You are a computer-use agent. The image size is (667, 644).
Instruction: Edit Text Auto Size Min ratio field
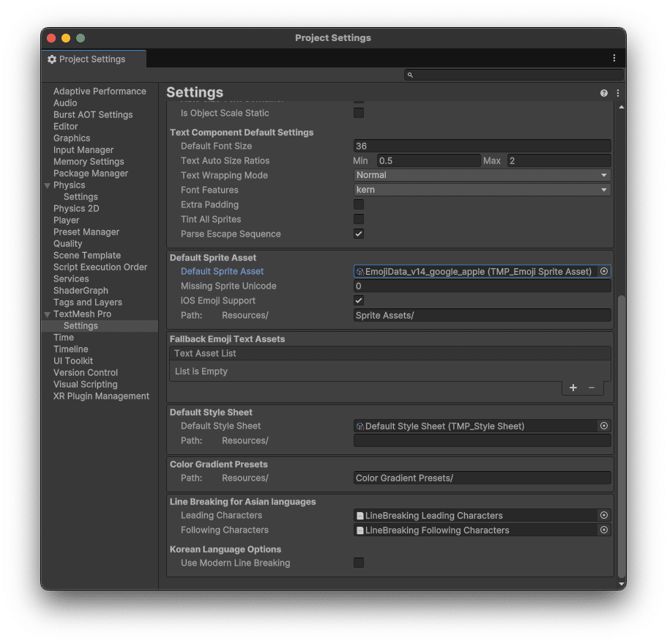[x=428, y=160]
